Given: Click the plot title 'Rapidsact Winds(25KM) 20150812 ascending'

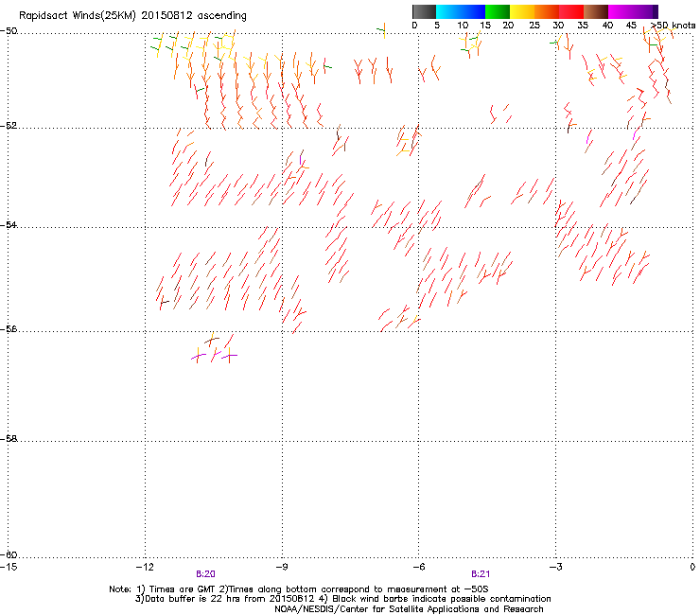Looking at the screenshot, I should click(x=132, y=16).
